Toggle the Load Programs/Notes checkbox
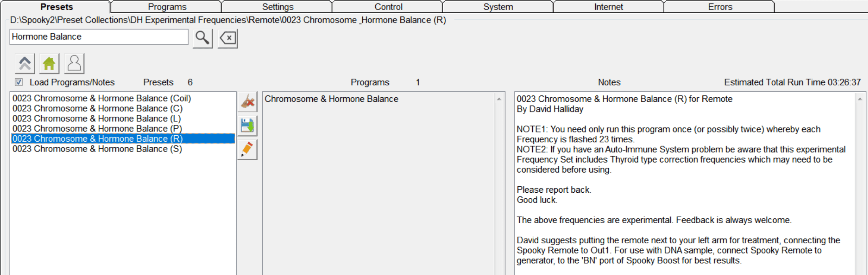 click(x=19, y=82)
